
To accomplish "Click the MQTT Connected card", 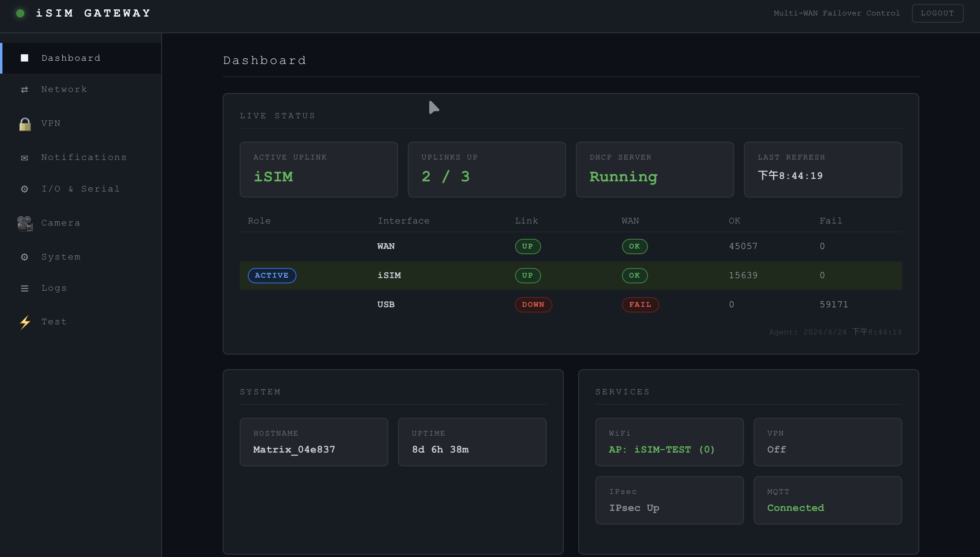I will point(828,500).
